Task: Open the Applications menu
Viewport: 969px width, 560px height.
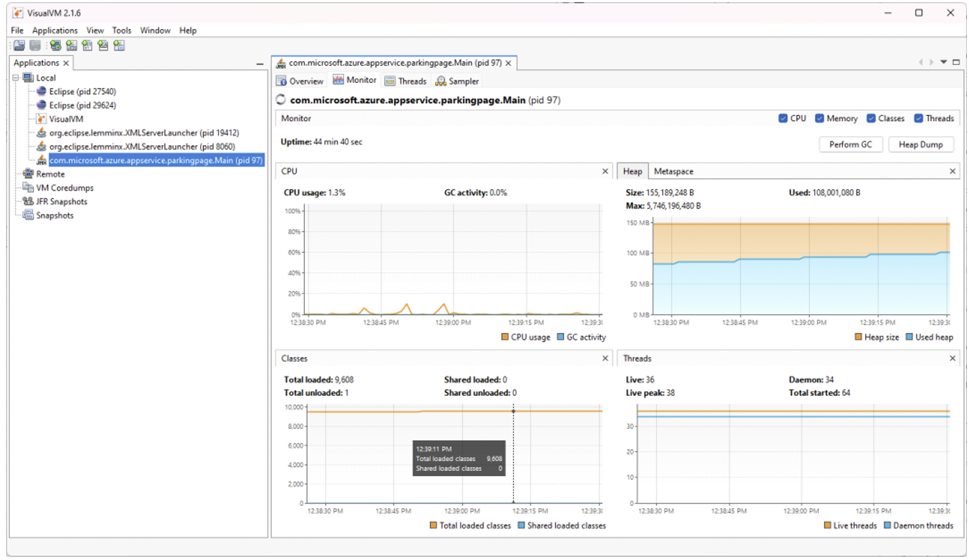Action: (55, 30)
